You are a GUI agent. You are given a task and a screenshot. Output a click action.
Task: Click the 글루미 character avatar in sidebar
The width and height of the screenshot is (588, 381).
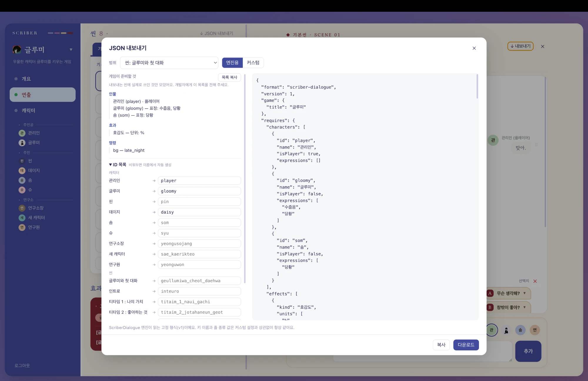[x=22, y=143]
